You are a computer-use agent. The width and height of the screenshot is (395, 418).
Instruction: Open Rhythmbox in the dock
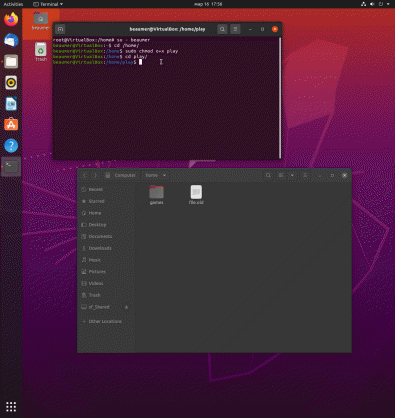click(11, 83)
